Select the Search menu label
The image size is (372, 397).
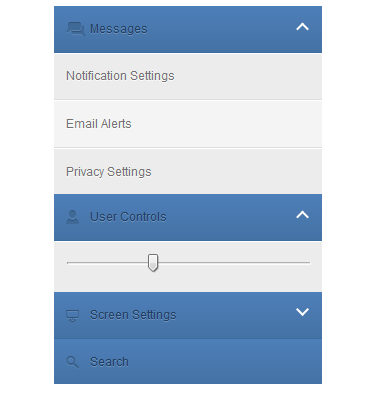(109, 362)
